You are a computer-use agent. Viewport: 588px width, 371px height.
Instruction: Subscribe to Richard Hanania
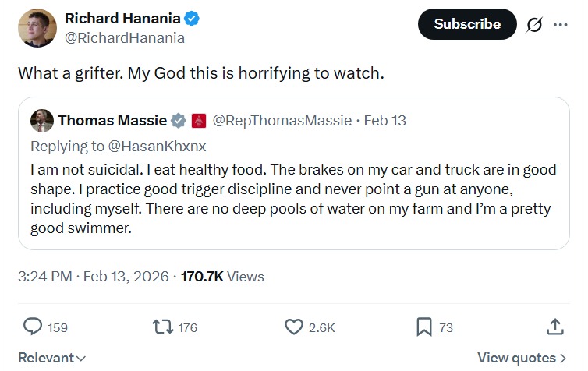click(467, 24)
